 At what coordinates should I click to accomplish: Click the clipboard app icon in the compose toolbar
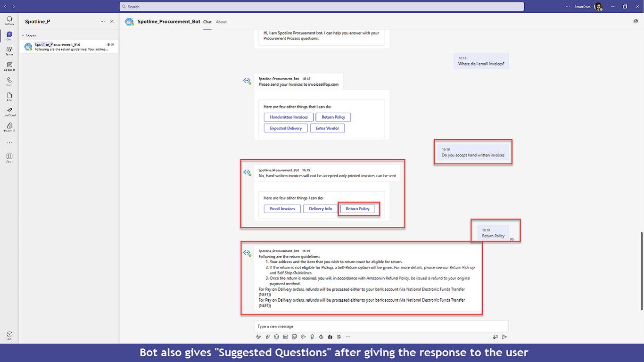pyautogui.click(x=339, y=337)
